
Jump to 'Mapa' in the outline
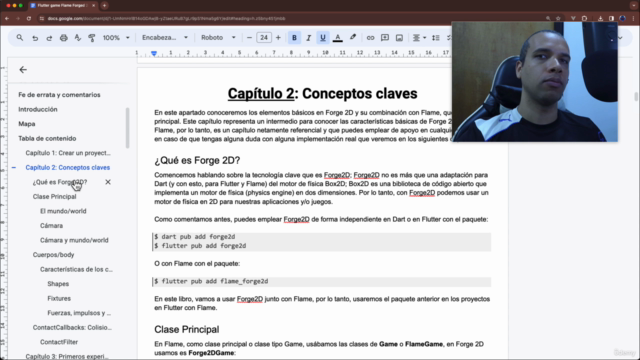tap(27, 124)
